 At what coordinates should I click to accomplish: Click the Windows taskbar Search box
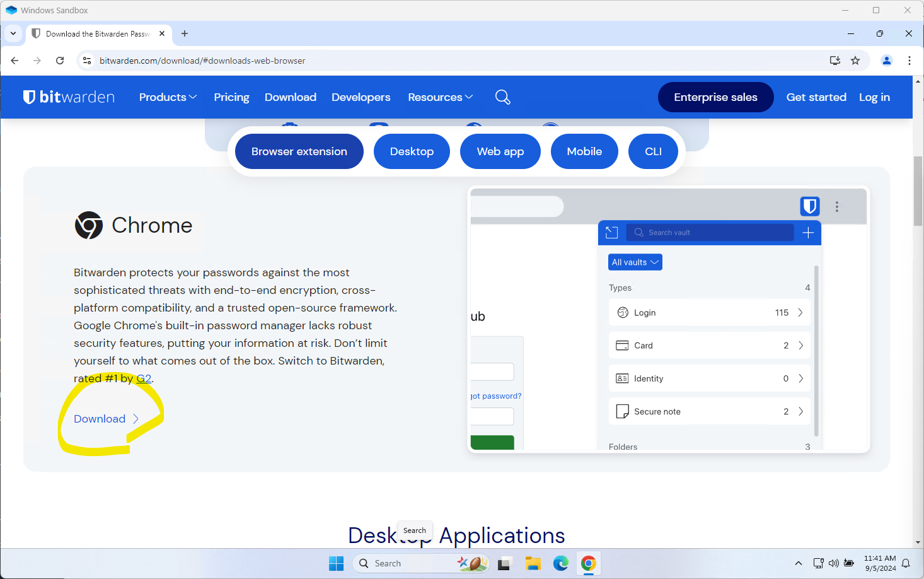(420, 563)
